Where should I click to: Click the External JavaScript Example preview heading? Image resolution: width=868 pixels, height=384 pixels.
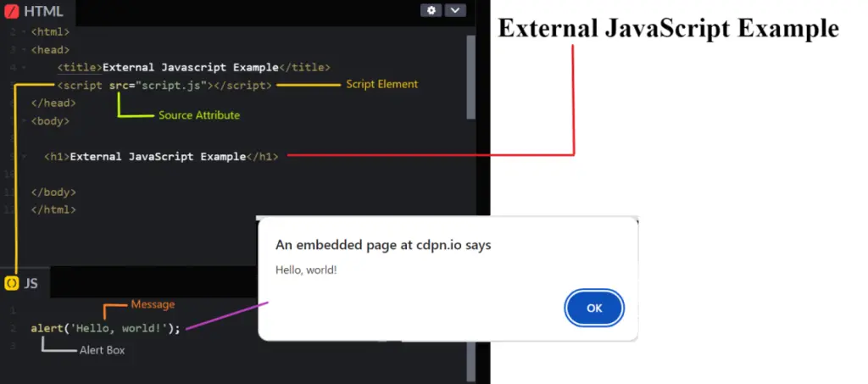click(669, 28)
